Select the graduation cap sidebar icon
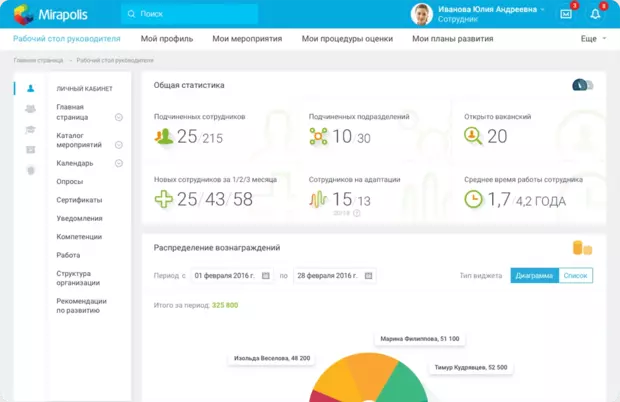 point(30,130)
